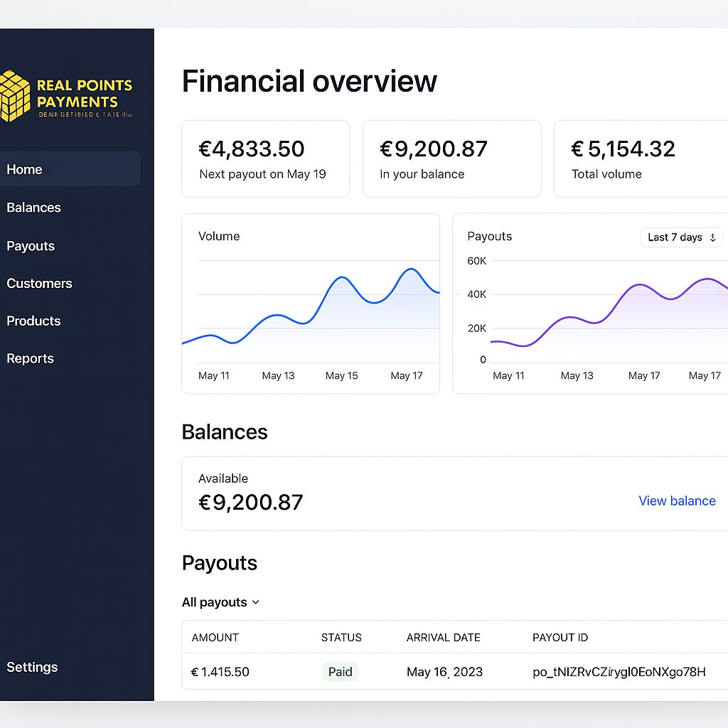Select the €4,833.50 next payout card

coord(266,159)
